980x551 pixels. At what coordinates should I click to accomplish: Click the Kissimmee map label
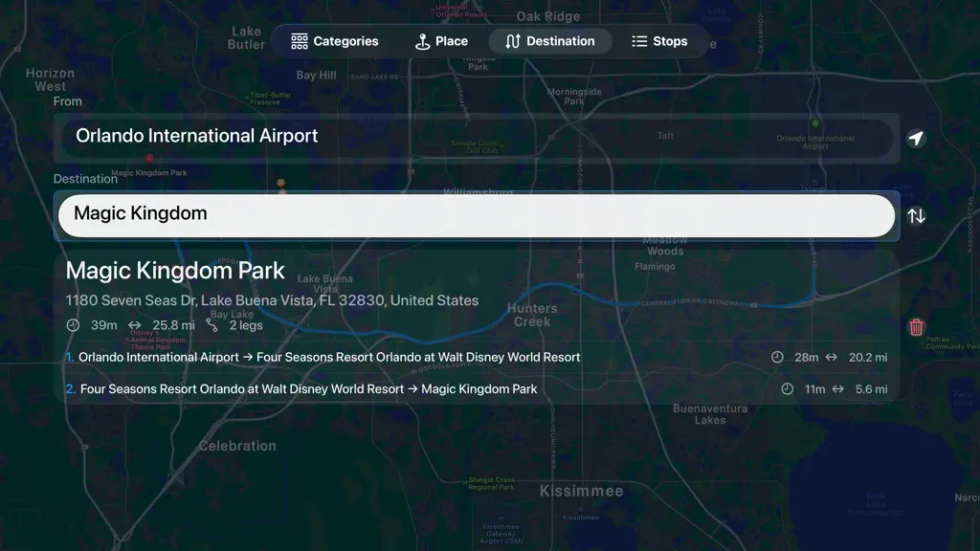(581, 491)
